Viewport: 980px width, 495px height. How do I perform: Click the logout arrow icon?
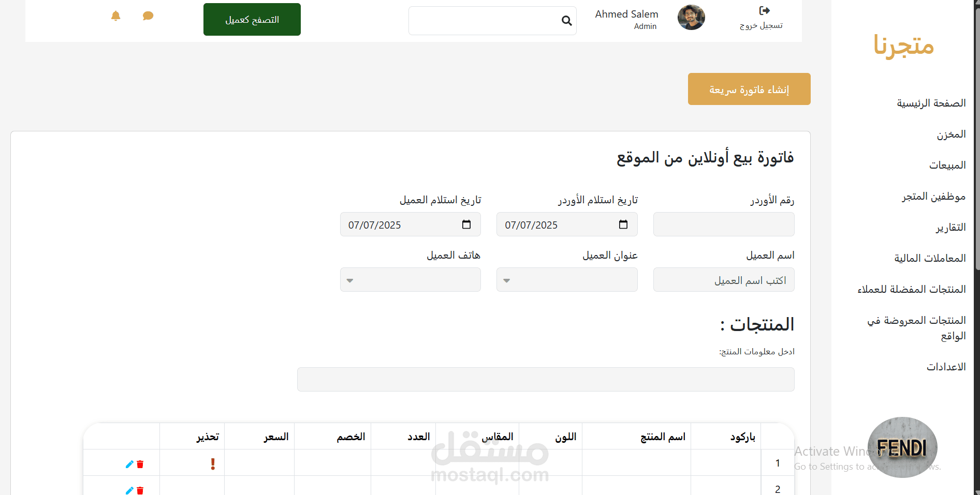coord(765,10)
